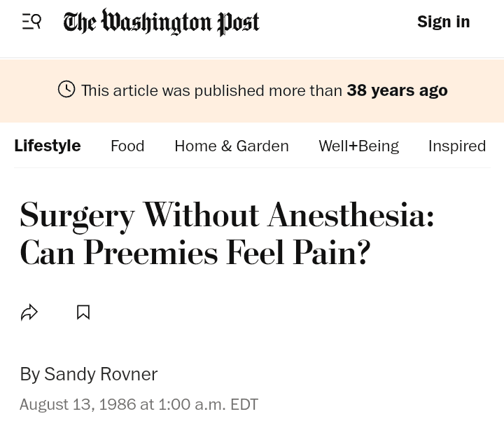Click the 'By' byline label
Viewport: 504px width, 435px height.
pos(29,374)
